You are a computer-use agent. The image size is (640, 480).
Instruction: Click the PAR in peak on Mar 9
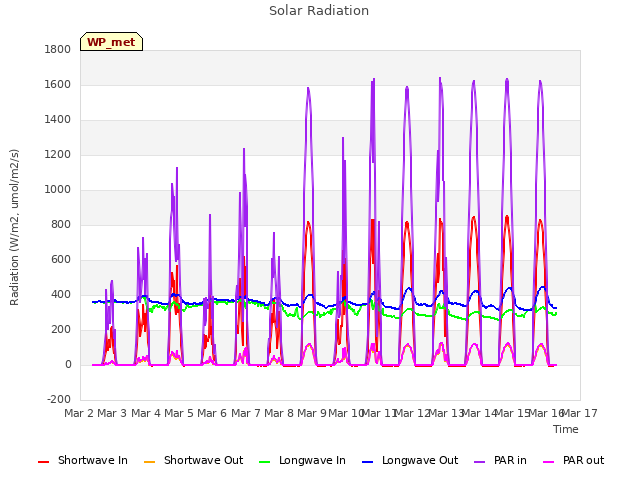[x=308, y=88]
